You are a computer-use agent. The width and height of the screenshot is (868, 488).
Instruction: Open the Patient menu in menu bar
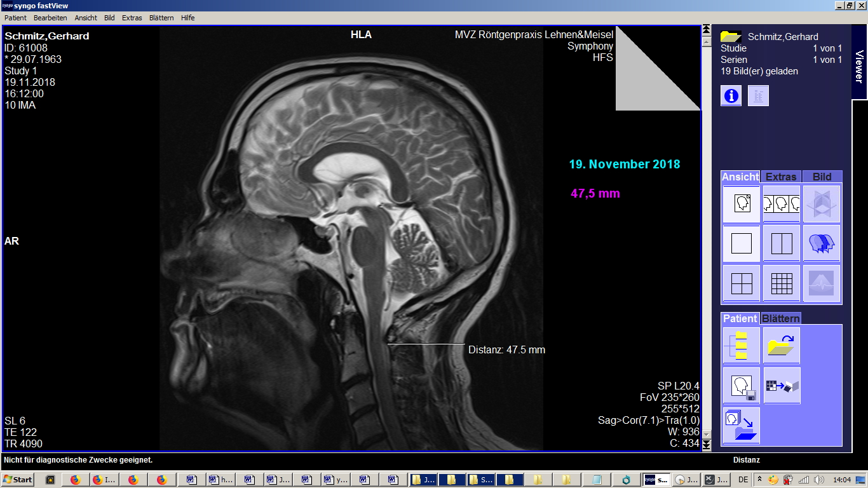pyautogui.click(x=15, y=18)
